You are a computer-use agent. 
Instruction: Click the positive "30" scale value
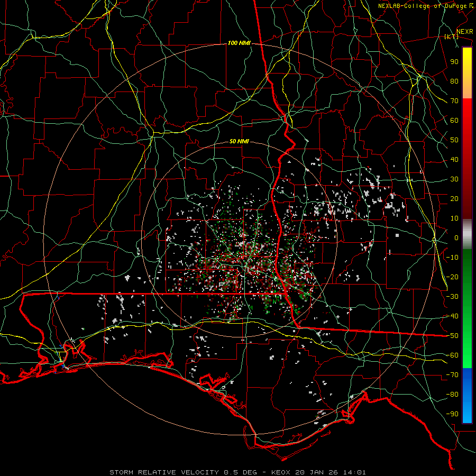coord(454,179)
